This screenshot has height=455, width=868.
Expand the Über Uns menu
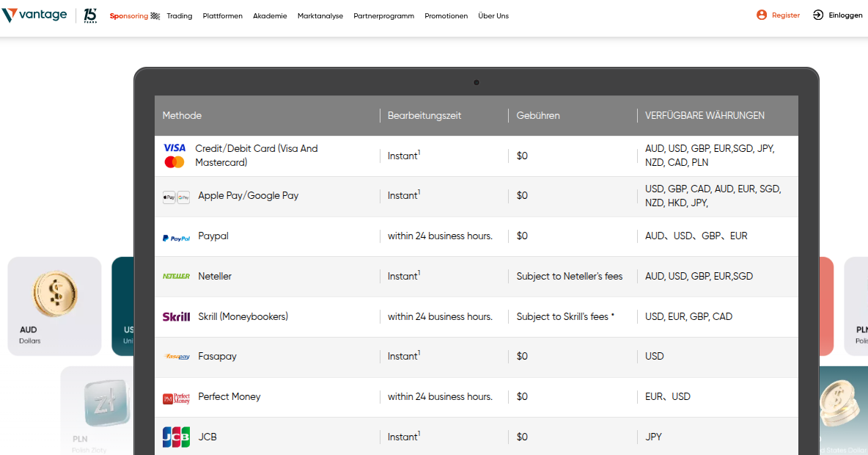[493, 16]
